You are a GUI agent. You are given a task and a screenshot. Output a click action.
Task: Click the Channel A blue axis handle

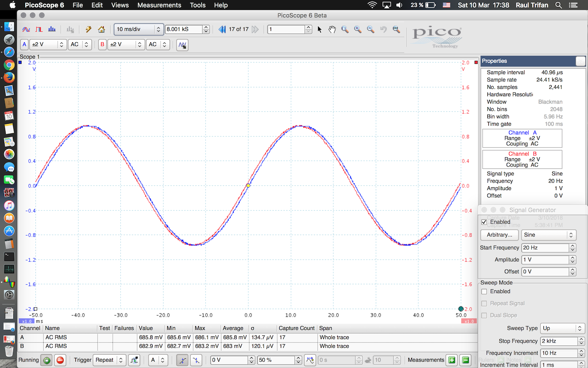tap(20, 62)
